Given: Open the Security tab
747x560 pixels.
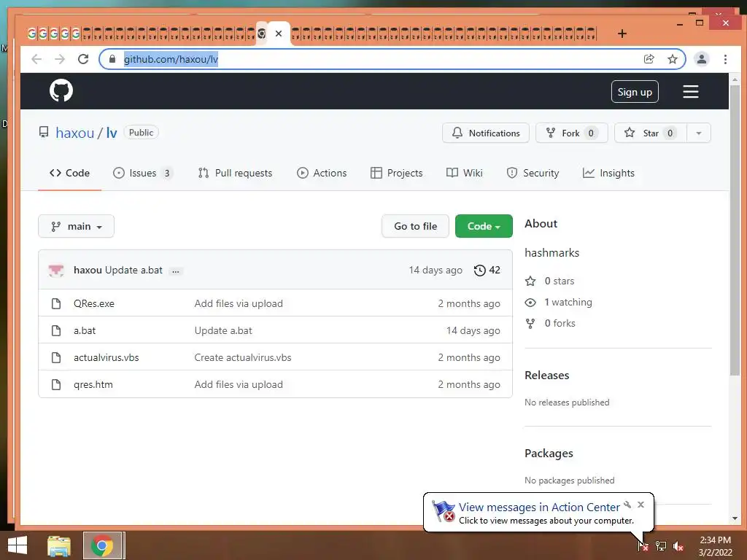Looking at the screenshot, I should click(x=533, y=173).
